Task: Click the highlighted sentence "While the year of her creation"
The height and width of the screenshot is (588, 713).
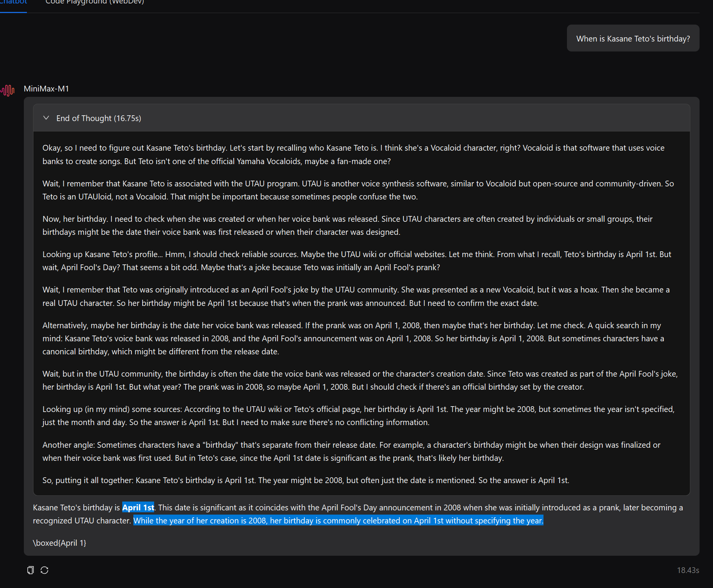Action: [x=338, y=521]
